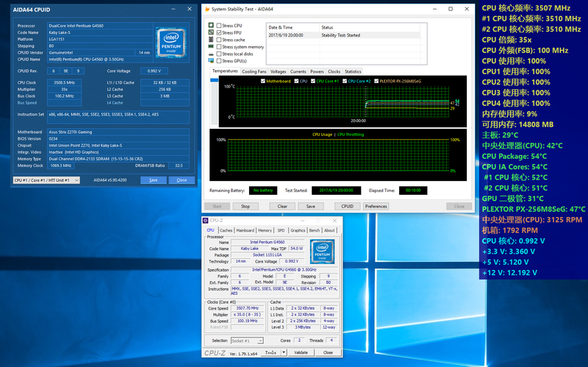Open the Mainboard tab in CPU-Z

tap(245, 230)
